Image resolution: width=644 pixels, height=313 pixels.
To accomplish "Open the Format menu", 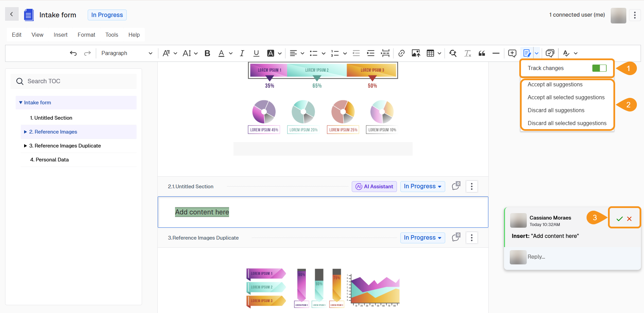I will pos(86,35).
